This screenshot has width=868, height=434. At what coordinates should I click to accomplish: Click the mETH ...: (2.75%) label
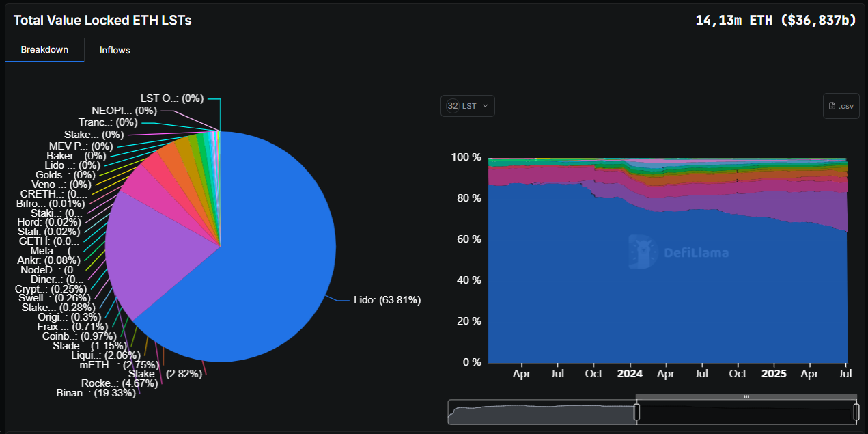pyautogui.click(x=119, y=365)
